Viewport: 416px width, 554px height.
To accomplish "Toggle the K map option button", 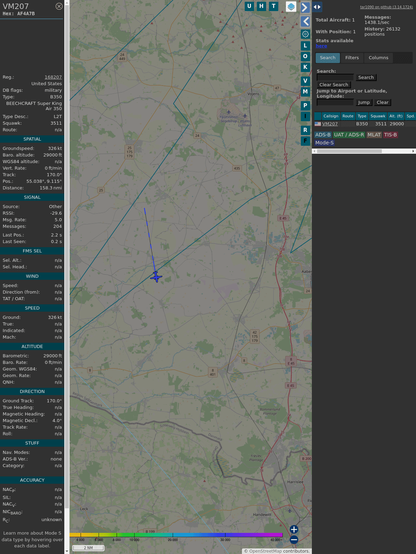I will tap(305, 67).
